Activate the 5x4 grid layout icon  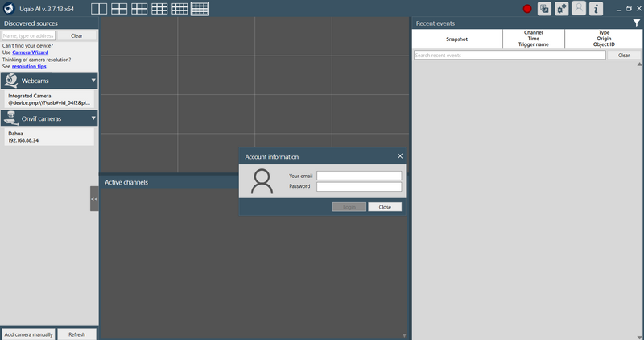click(x=200, y=9)
